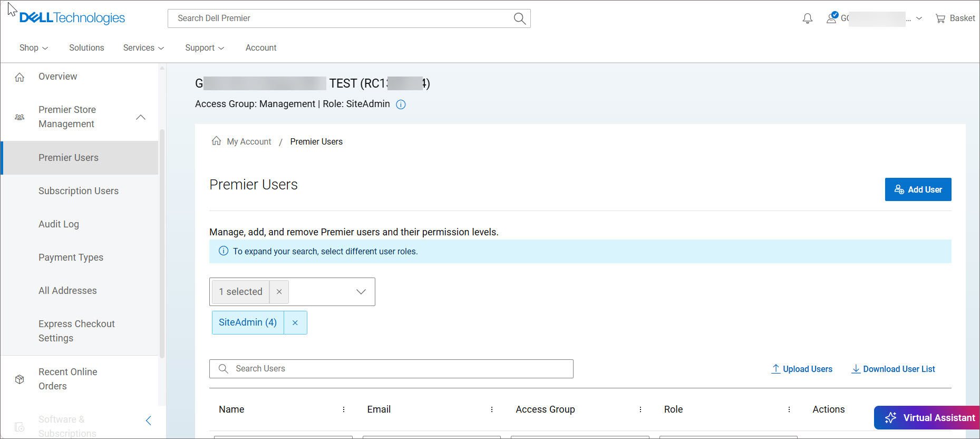Click the Actions column header
Image resolution: width=980 pixels, height=439 pixels.
tap(828, 409)
